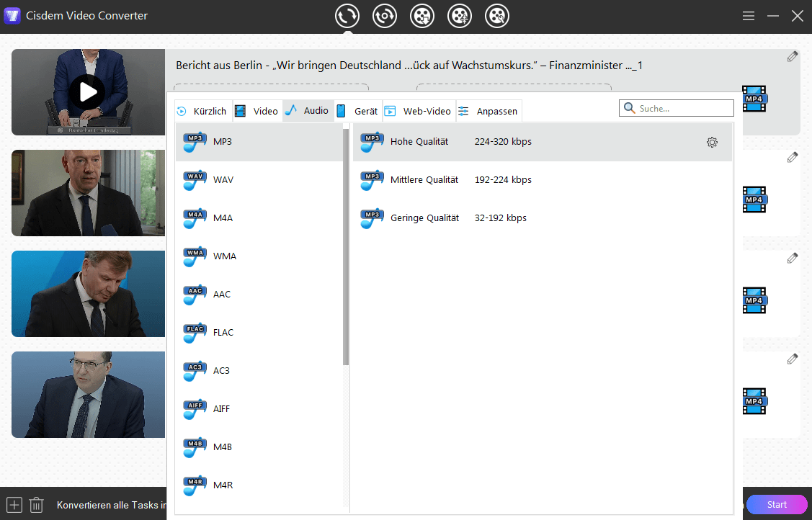Select FLAC format in the list
Screen dimensions: 812x520
pos(259,333)
